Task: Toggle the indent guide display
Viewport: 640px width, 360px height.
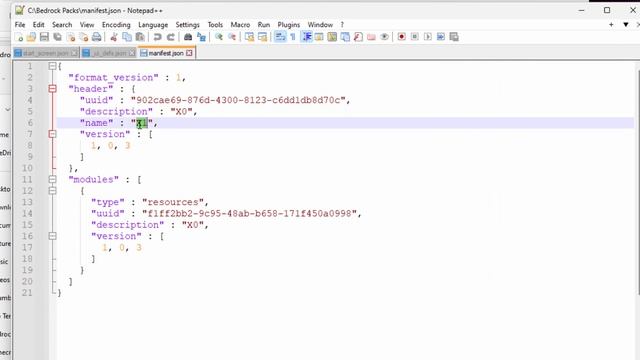Action: pos(307,37)
